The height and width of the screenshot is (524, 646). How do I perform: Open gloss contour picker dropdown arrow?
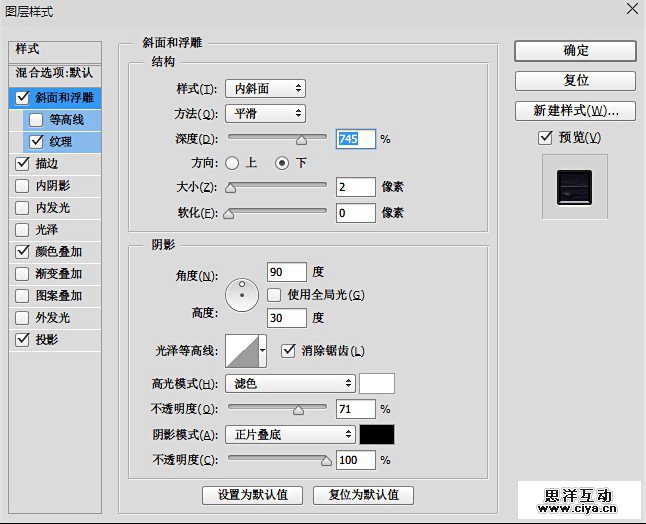[263, 351]
